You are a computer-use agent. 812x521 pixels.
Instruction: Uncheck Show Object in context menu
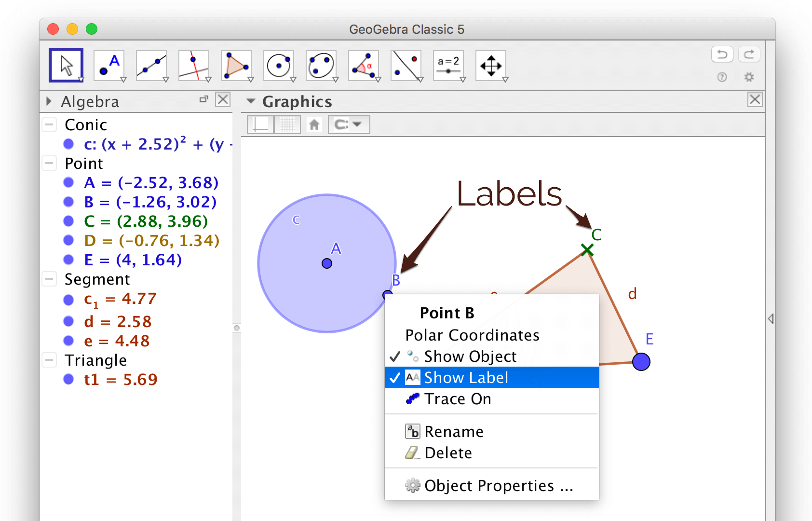[x=470, y=356]
